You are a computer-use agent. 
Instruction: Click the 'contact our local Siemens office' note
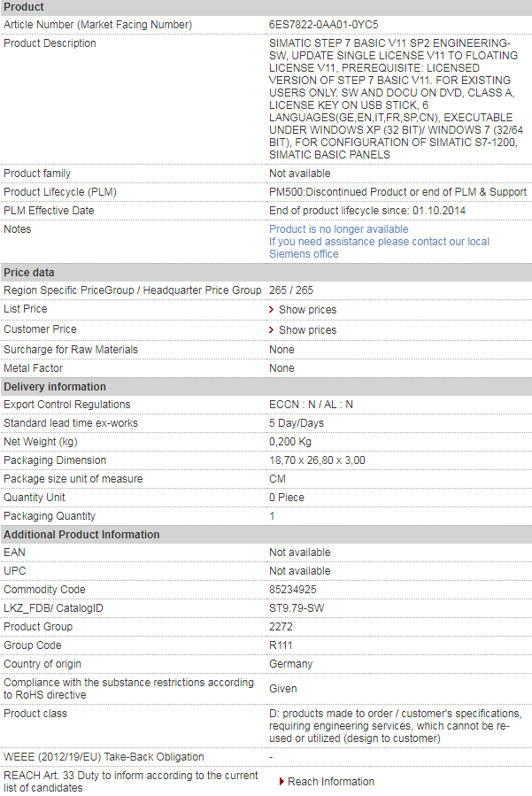coord(379,248)
